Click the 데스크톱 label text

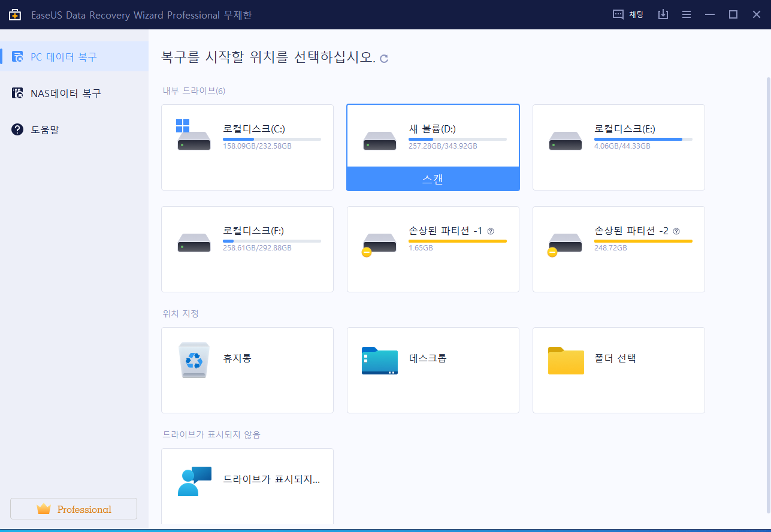tap(428, 358)
